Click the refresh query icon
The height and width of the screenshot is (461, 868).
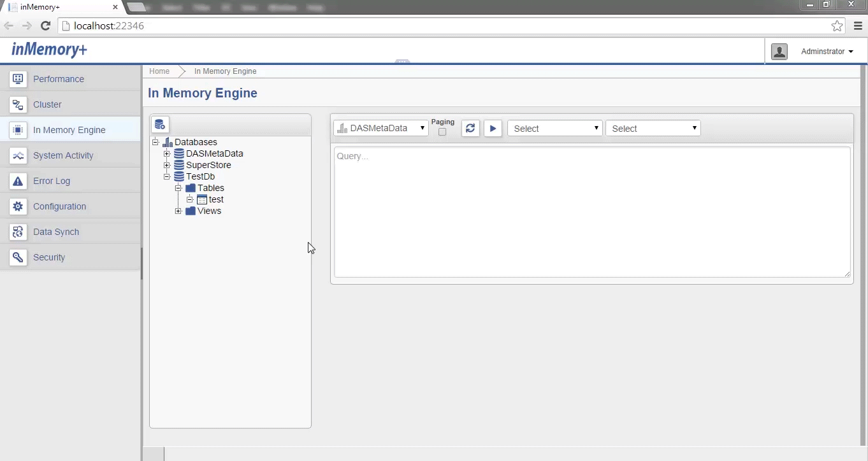pyautogui.click(x=470, y=128)
